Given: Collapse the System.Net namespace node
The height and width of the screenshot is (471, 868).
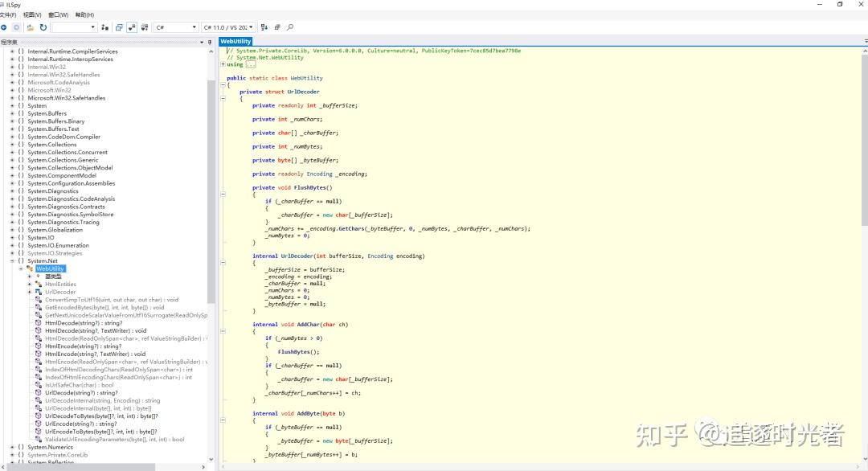Looking at the screenshot, I should (x=12, y=260).
